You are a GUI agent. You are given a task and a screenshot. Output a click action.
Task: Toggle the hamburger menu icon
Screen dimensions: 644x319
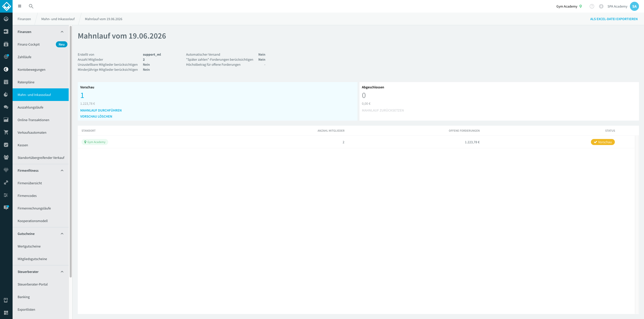20,6
